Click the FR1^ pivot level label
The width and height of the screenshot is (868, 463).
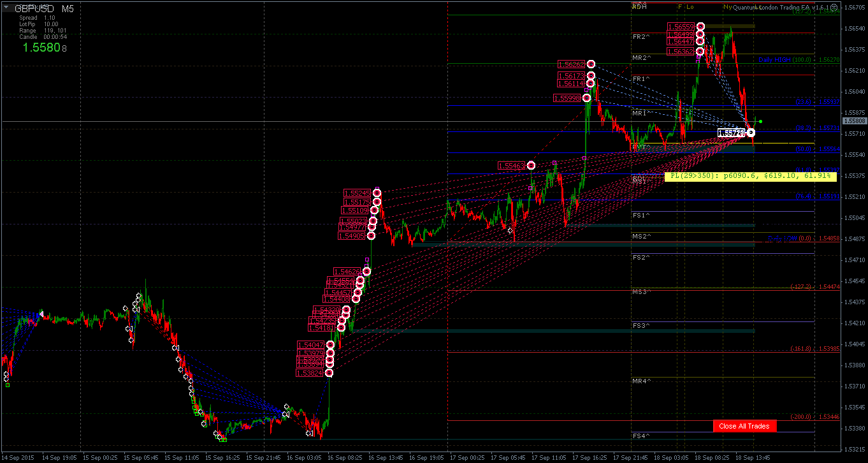(642, 79)
